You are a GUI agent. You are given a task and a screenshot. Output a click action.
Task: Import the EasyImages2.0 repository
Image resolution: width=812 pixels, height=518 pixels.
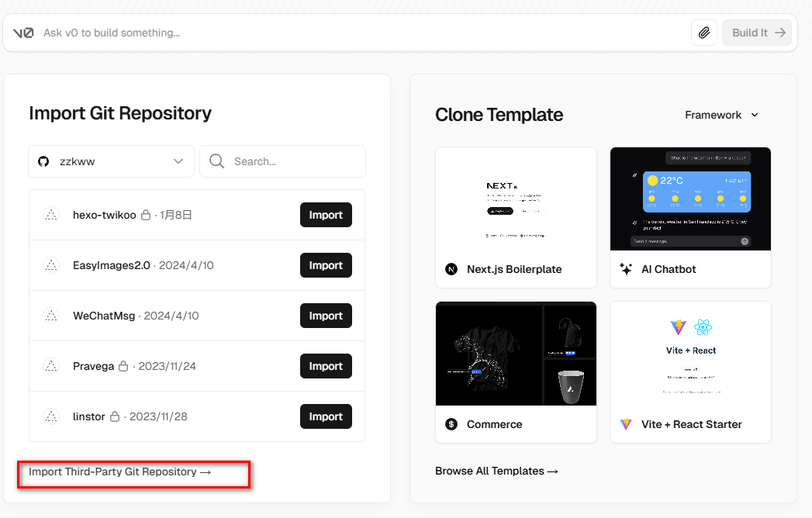[326, 265]
